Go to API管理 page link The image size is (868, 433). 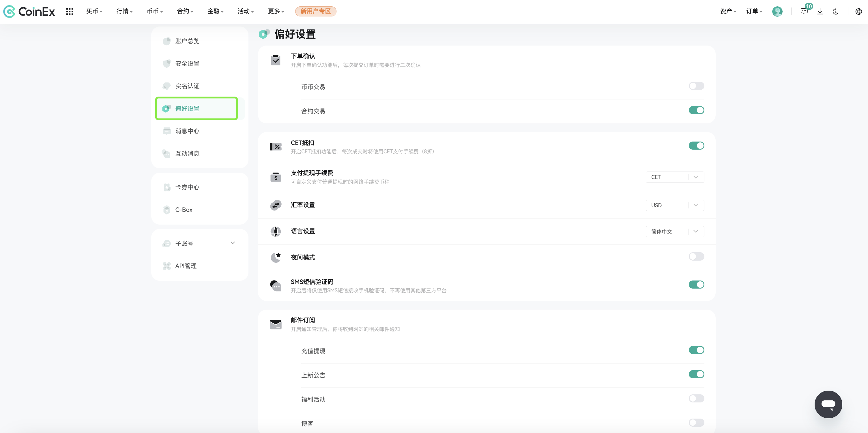point(186,266)
